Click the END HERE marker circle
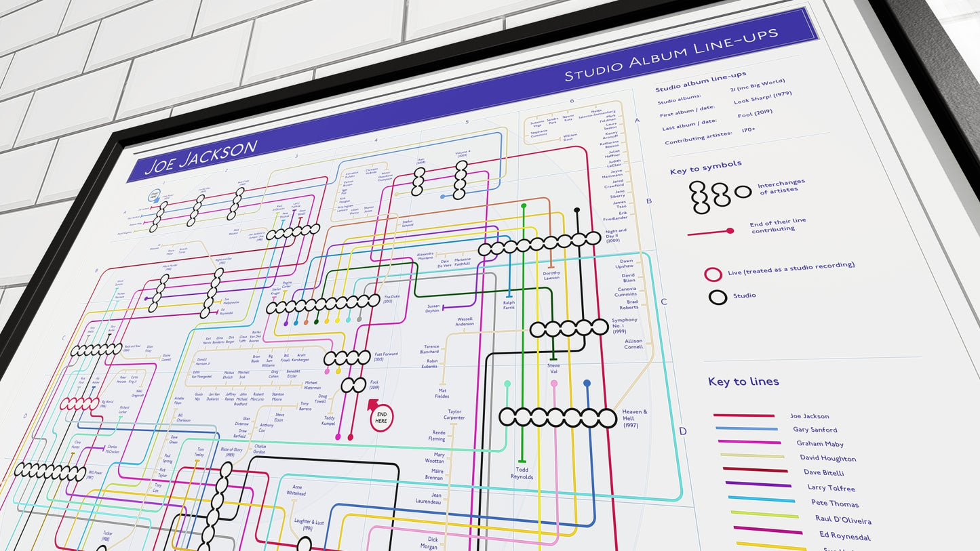The height and width of the screenshot is (551, 980). click(x=381, y=417)
